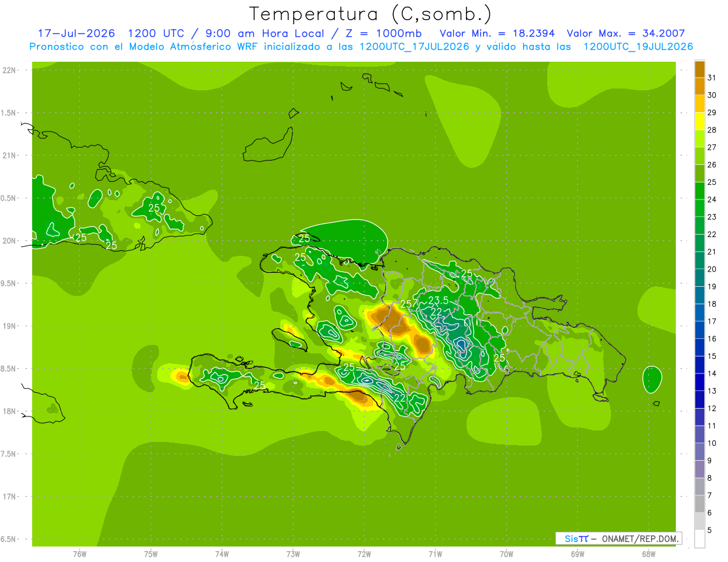This screenshot has height=562, width=728.
Task: Click the "71W" longitude axis label
Action: [x=435, y=554]
